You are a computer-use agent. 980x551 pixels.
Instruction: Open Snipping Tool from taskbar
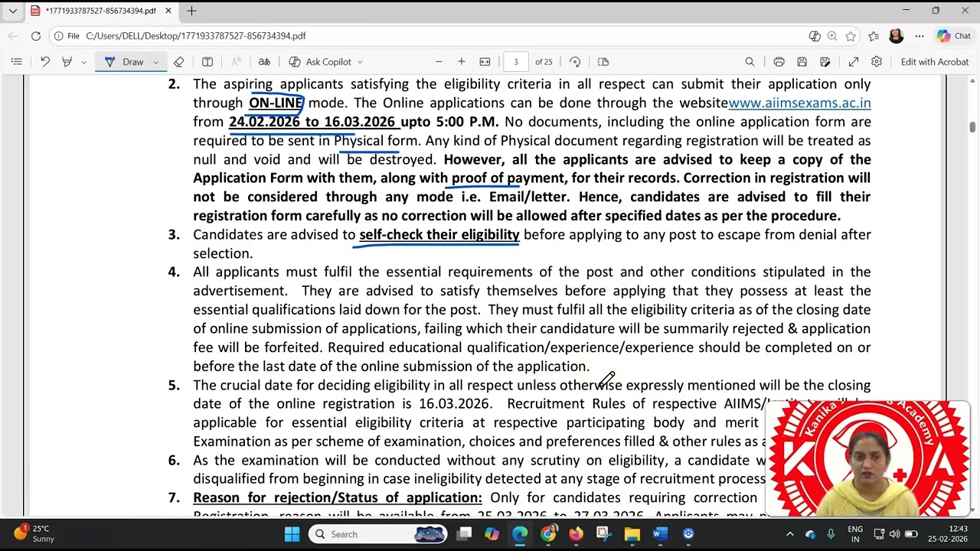pos(603,534)
